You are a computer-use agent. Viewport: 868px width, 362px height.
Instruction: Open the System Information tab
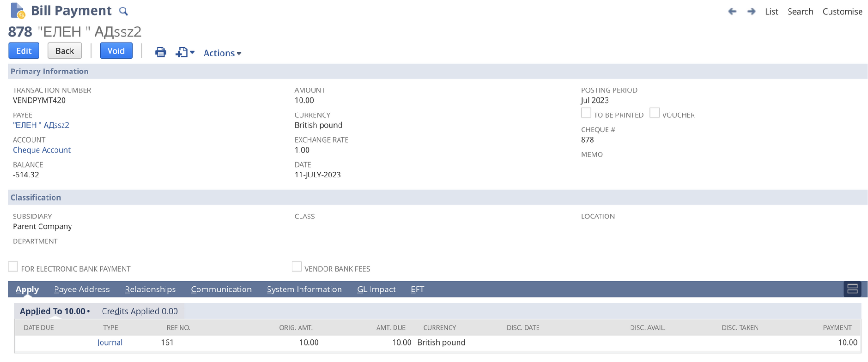[304, 289]
